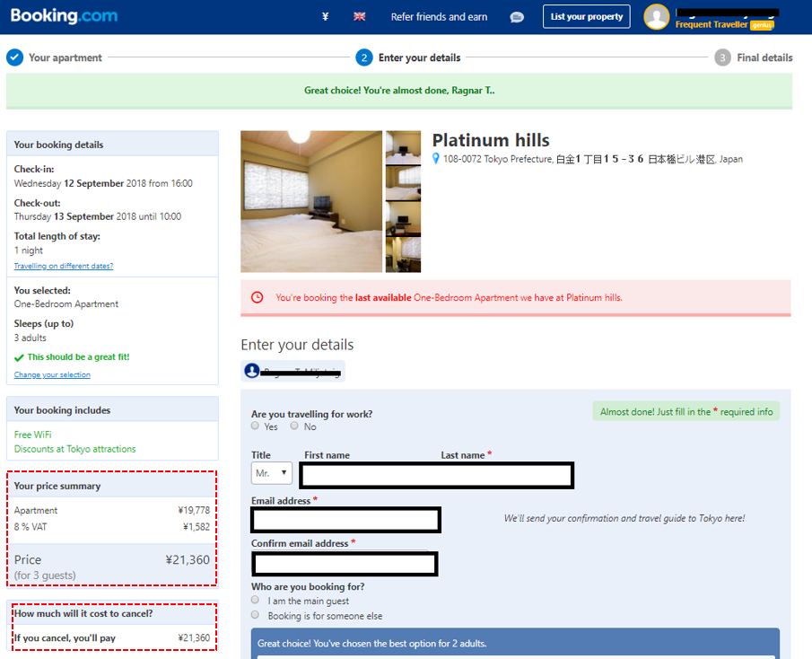Choose I am the main guest
812x659 pixels.
[255, 600]
